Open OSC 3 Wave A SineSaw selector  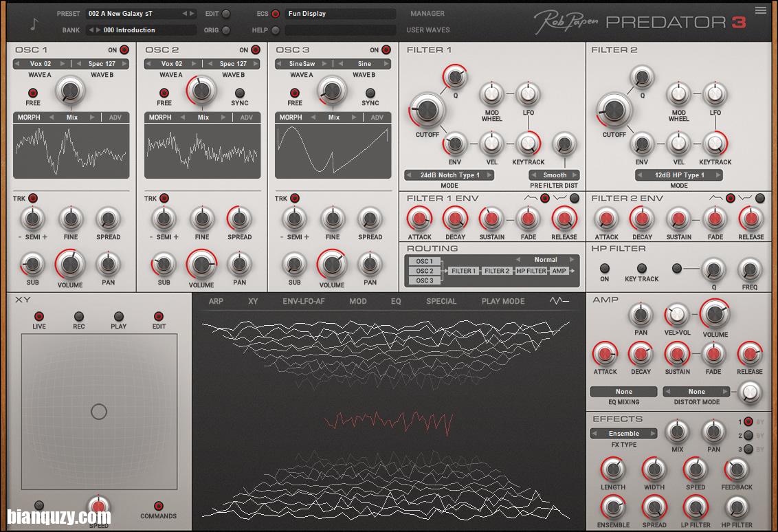pos(302,63)
